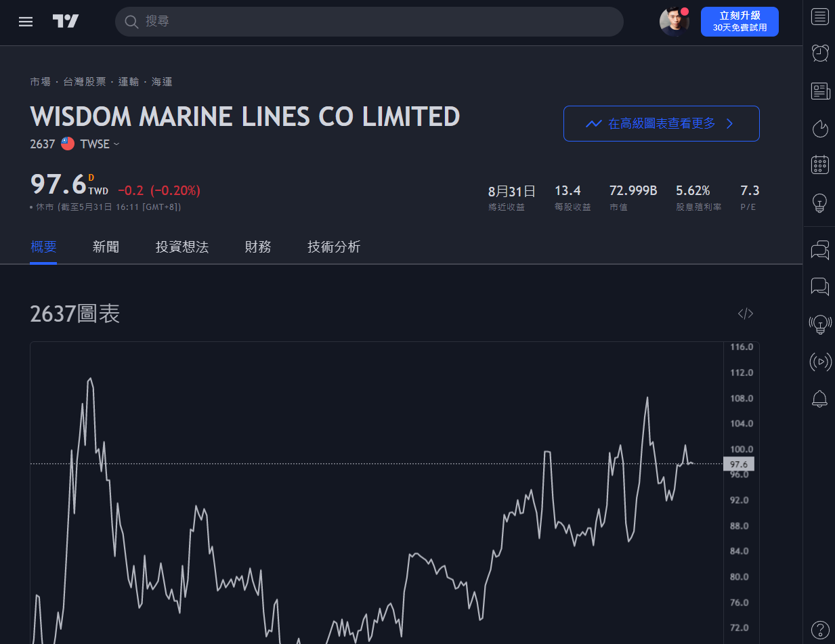Click the 2637圖表 heading
Image resolution: width=835 pixels, height=644 pixels.
click(x=75, y=314)
